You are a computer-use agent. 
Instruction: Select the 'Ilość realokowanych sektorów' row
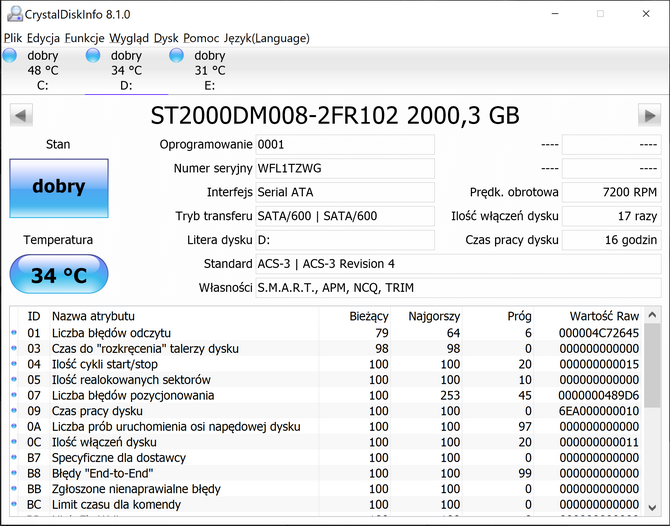(326, 379)
